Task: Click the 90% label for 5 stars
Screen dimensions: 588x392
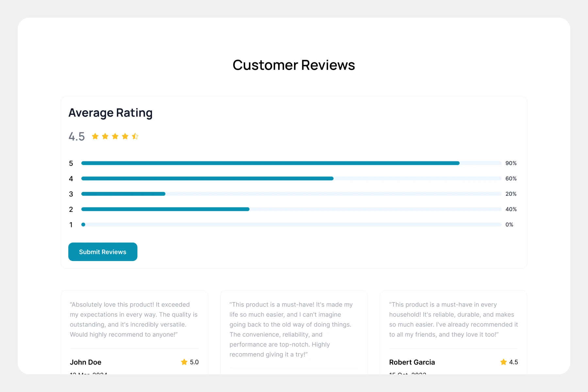Action: [511, 163]
